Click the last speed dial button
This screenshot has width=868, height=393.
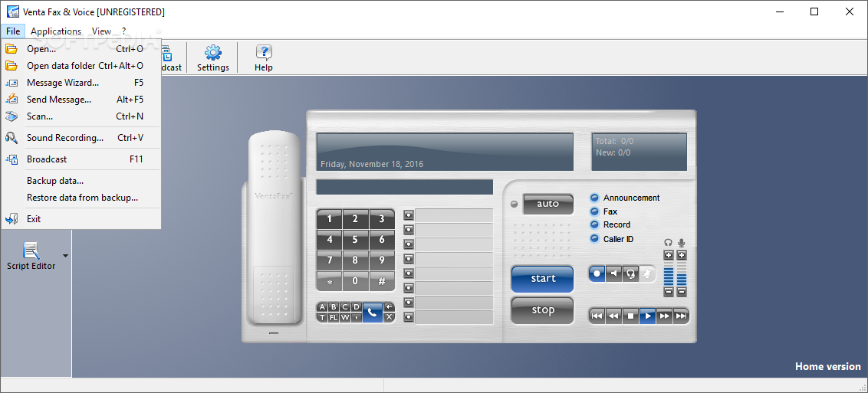pos(409,317)
